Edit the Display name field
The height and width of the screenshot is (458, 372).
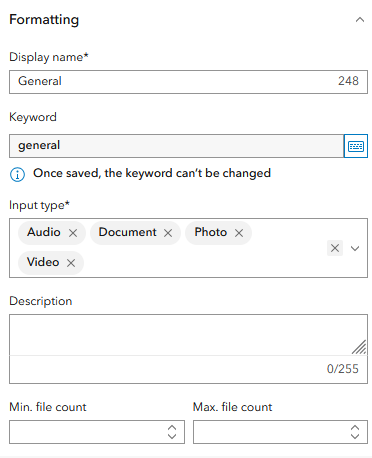[x=188, y=82]
